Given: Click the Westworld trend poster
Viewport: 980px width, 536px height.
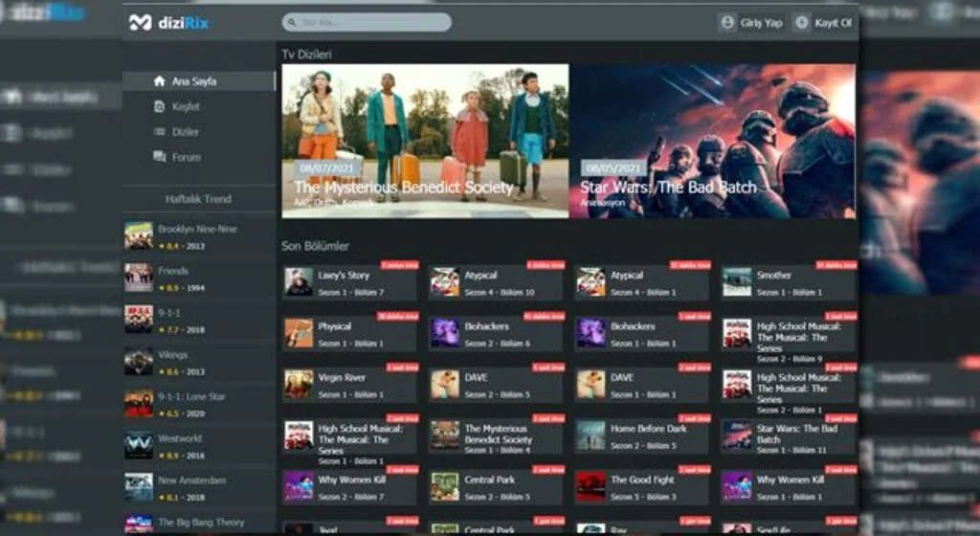Looking at the screenshot, I should click(138, 445).
